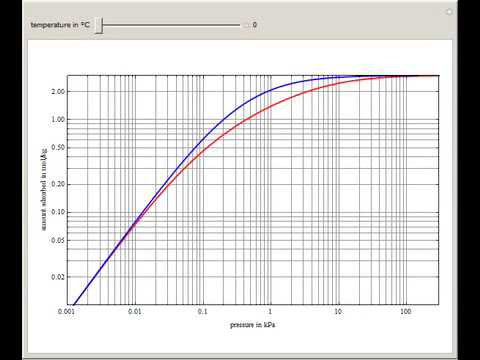Click the x-axis tick label '0.001'
This screenshot has width=480, height=360.
point(66,311)
